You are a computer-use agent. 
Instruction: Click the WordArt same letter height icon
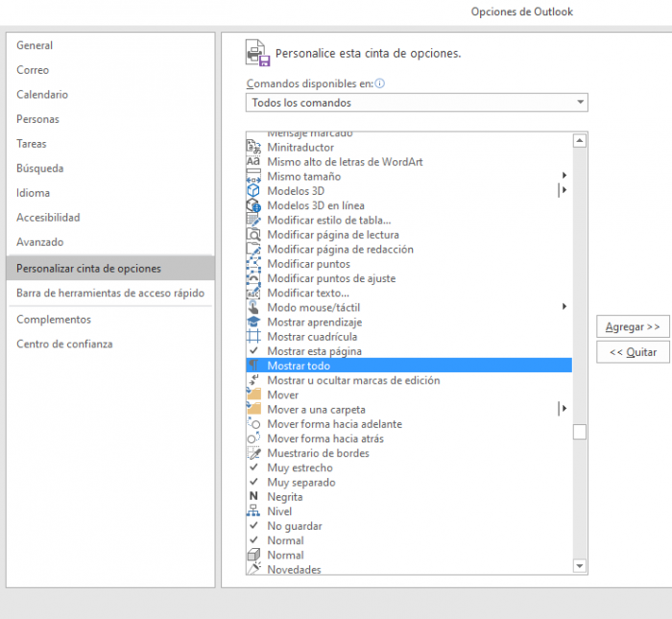(253, 161)
